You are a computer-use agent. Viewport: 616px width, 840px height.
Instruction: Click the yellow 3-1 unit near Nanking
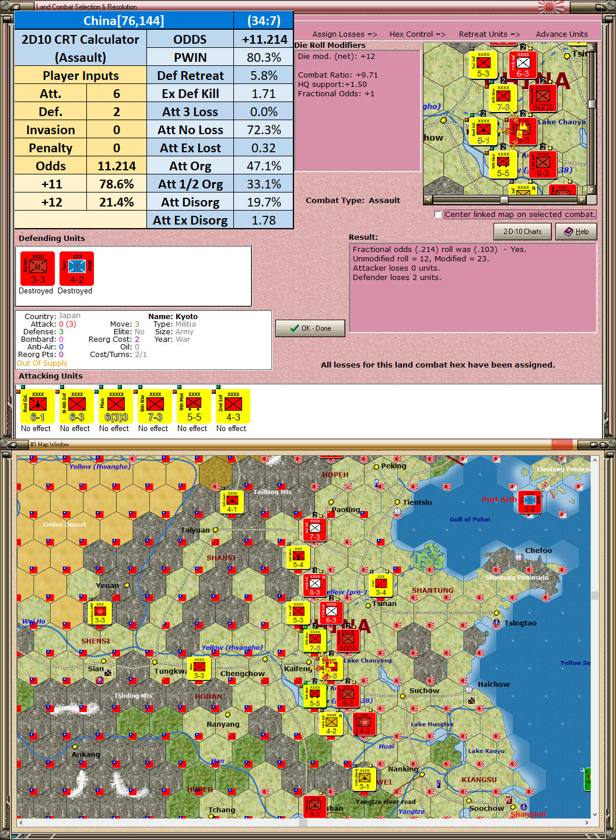coord(364,779)
